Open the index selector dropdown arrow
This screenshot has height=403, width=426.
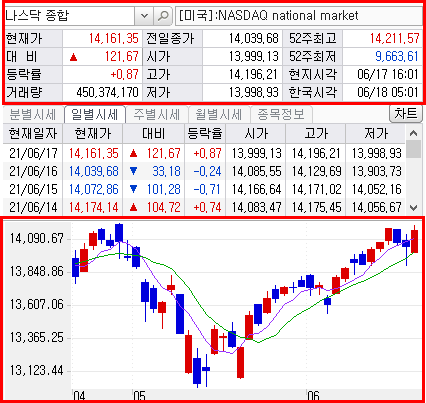pos(144,16)
